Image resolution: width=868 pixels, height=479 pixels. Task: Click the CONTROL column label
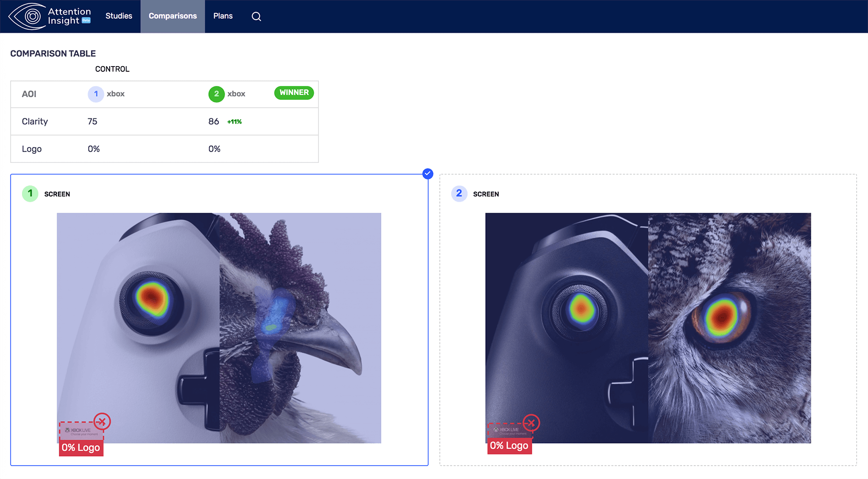point(112,69)
